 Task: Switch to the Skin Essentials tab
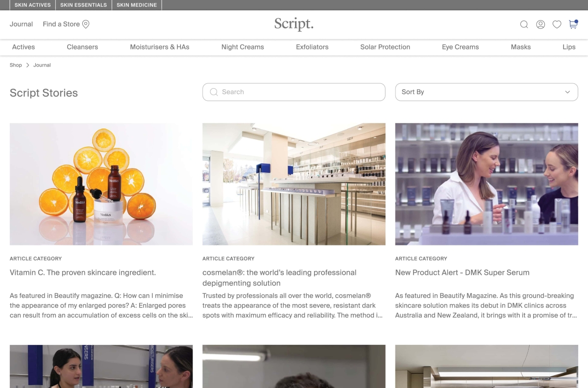pos(83,5)
